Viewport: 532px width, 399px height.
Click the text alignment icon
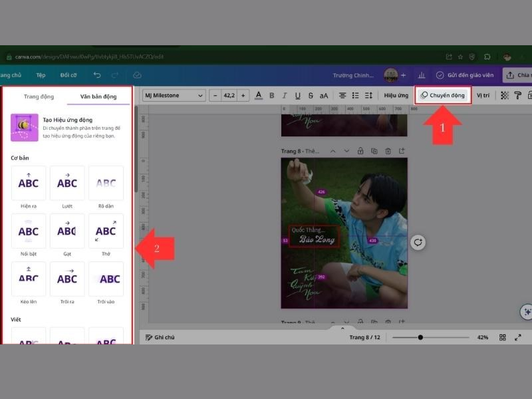pos(342,95)
